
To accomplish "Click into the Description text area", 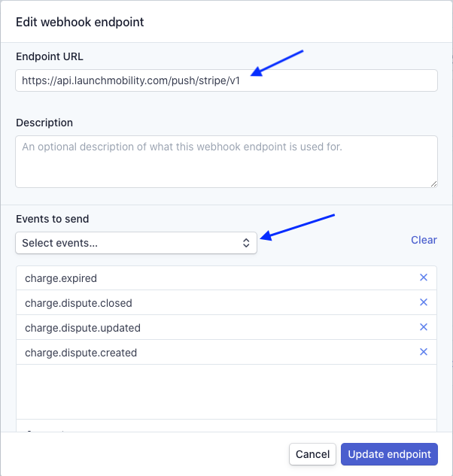I will tap(226, 162).
